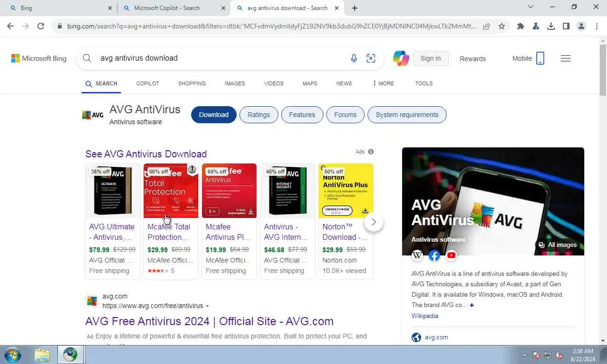Open the VIDEOS search tab

(x=274, y=83)
